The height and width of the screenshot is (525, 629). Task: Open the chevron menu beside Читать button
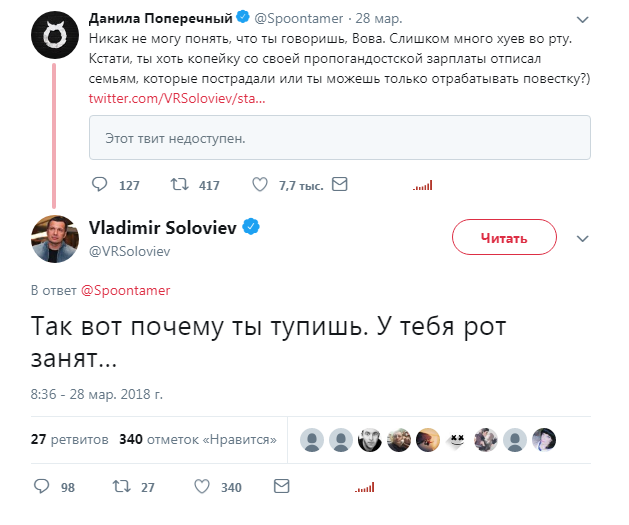tap(585, 238)
